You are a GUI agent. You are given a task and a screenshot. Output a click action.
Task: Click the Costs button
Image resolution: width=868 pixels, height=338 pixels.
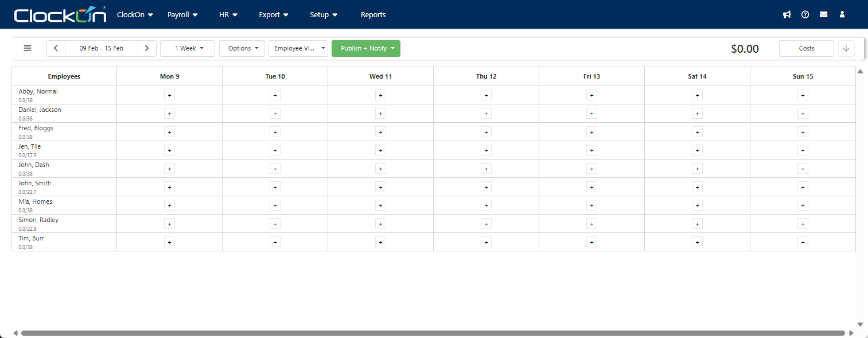click(807, 48)
